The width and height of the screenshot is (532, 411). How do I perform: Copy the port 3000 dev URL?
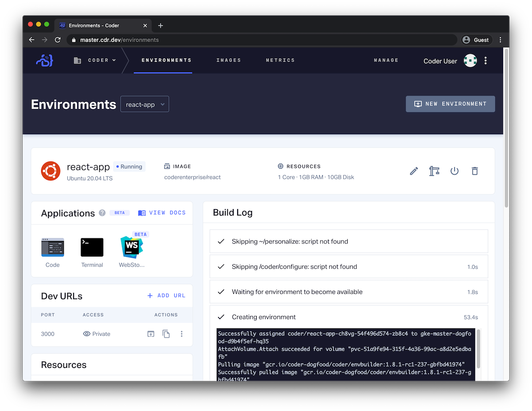pyautogui.click(x=166, y=334)
